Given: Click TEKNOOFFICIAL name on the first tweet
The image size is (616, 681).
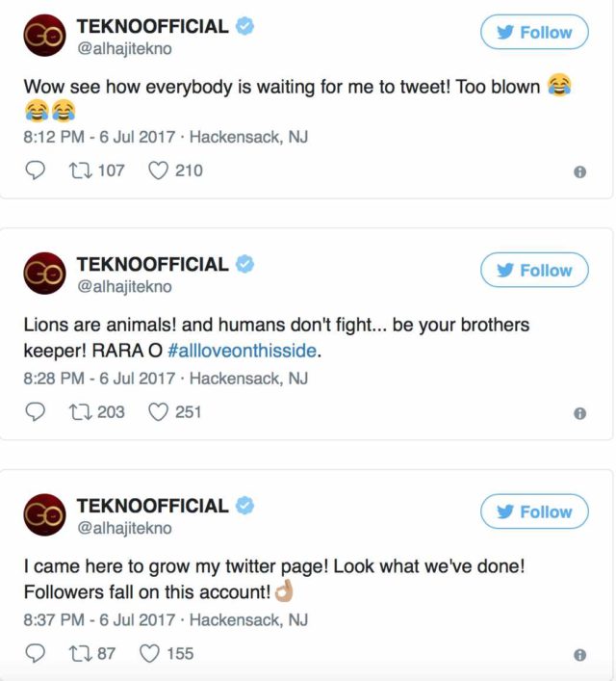Looking at the screenshot, I should [152, 26].
